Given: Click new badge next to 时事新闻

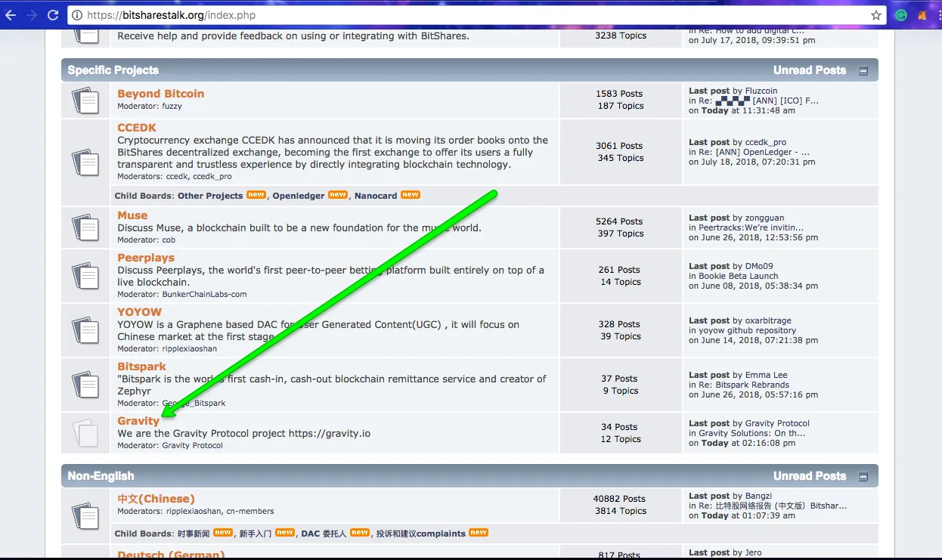Looking at the screenshot, I should (x=223, y=532).
